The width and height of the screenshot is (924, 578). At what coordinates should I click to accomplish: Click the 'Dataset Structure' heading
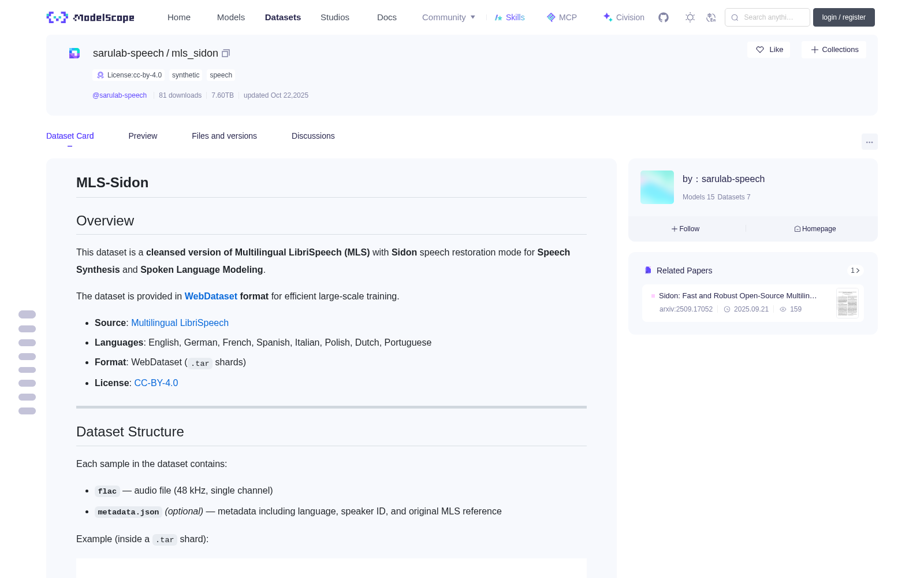[130, 432]
